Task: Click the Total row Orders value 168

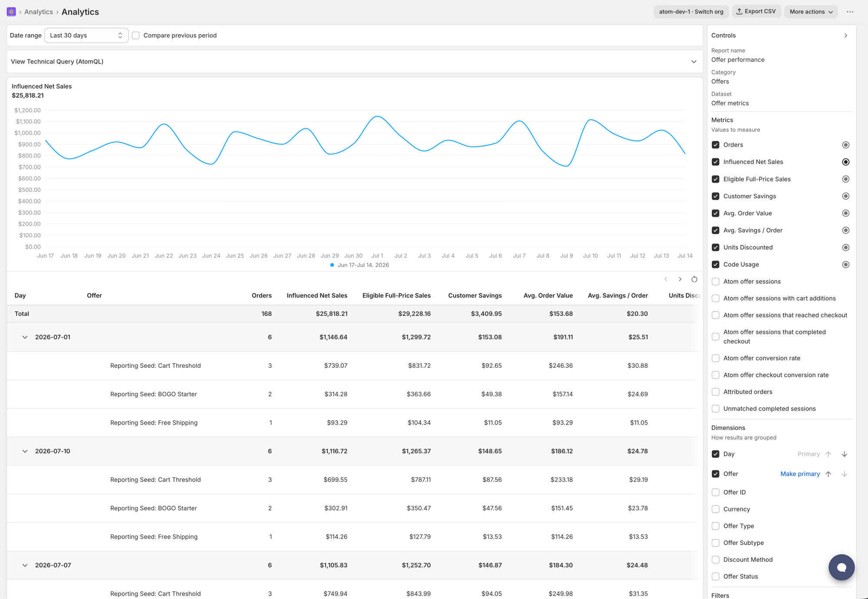Action: 266,314
